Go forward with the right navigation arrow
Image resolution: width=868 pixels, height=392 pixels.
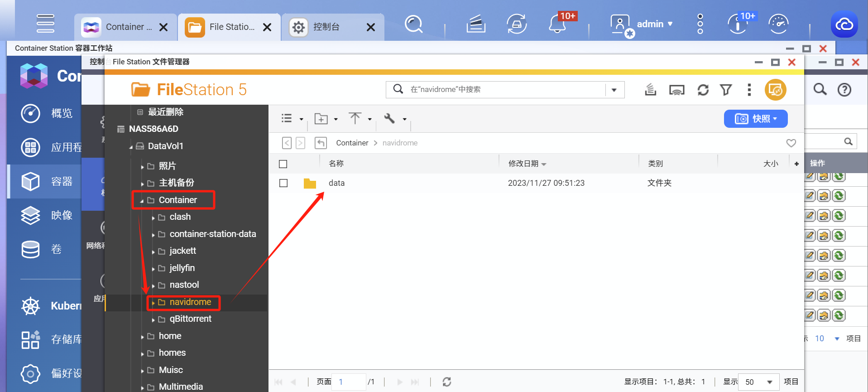pyautogui.click(x=300, y=143)
